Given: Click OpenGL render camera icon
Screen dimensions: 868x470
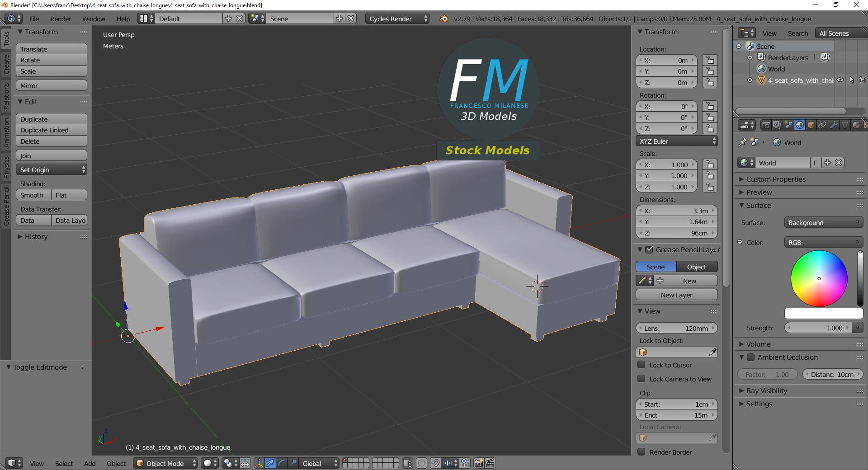Looking at the screenshot, I should pos(479,463).
